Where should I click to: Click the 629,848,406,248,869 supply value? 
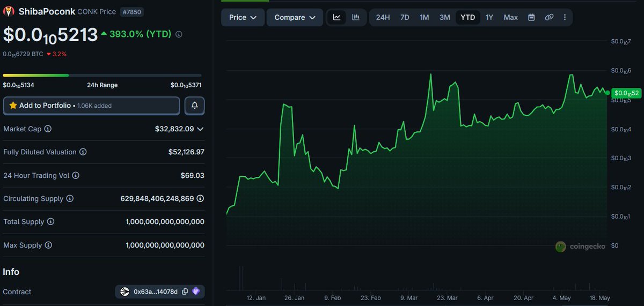click(157, 199)
